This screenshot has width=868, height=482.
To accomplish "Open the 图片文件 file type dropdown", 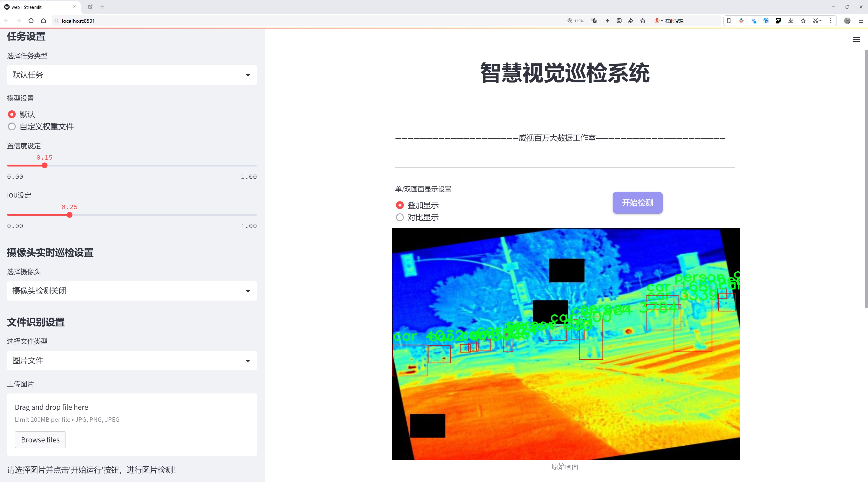I will pyautogui.click(x=132, y=360).
